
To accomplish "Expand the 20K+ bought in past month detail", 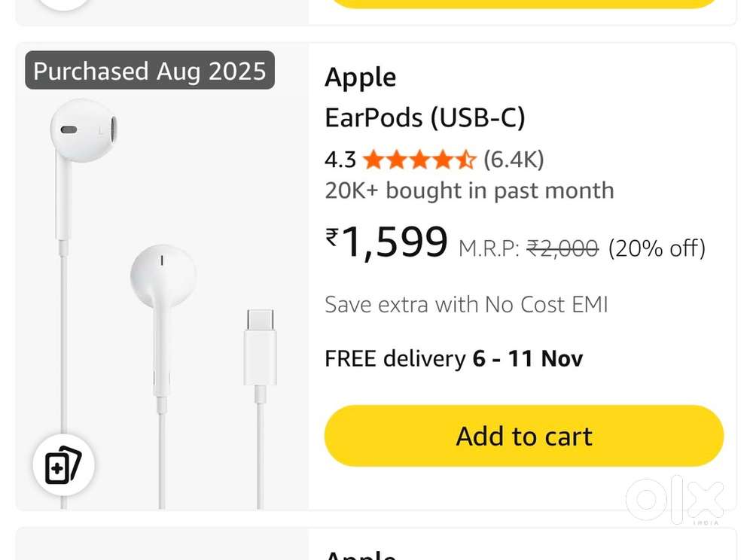I will 468,190.
